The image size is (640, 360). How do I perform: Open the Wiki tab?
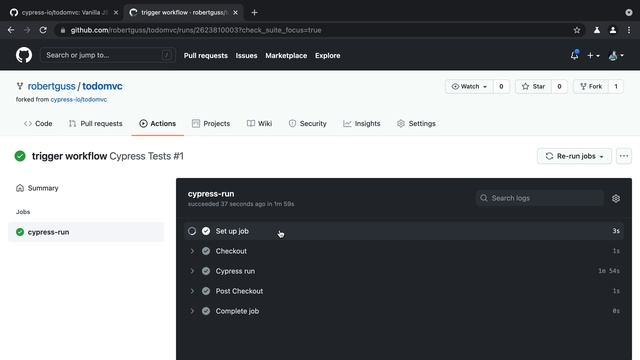click(x=260, y=123)
